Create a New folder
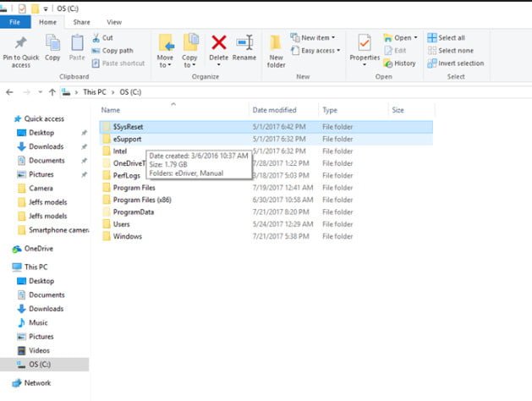The height and width of the screenshot is (401, 532). point(276,51)
